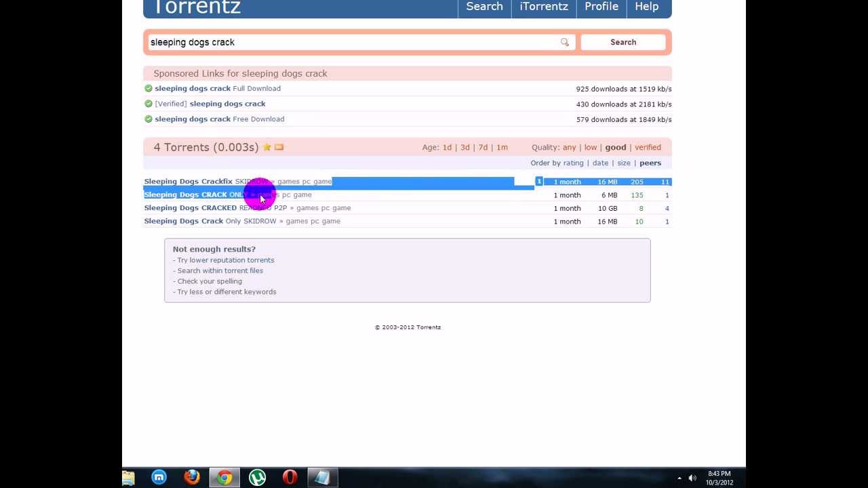Screen dimensions: 868x488
Task: Click 'Check your spelling' suggestion
Action: click(210, 281)
